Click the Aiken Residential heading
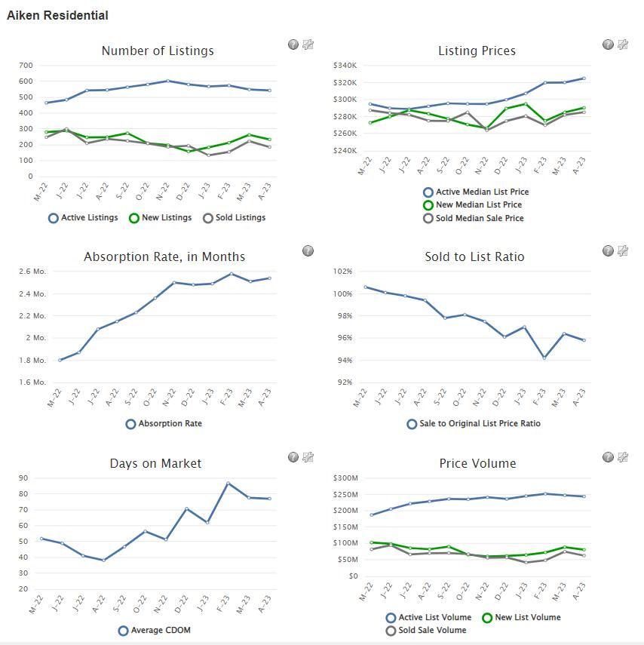Image resolution: width=644 pixels, height=645 pixels. click(x=57, y=15)
